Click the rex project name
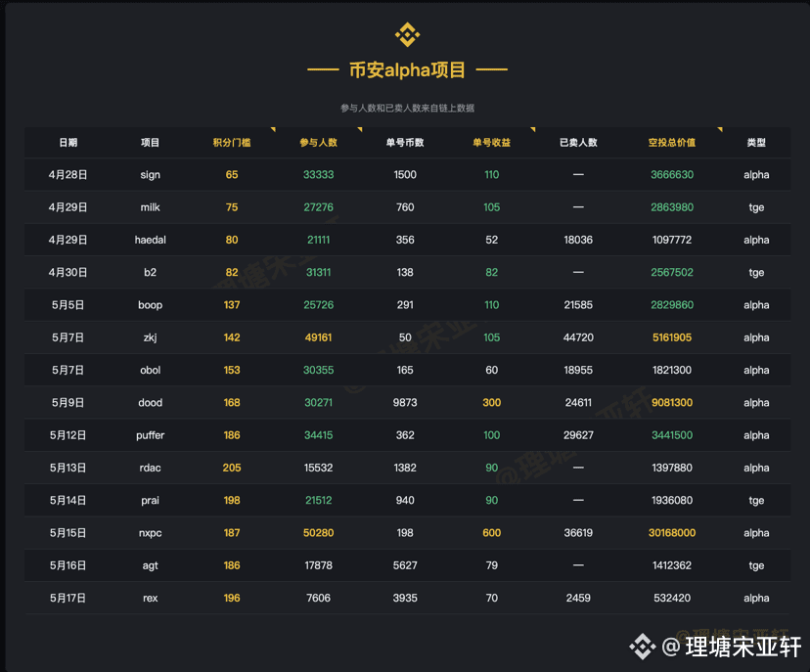The width and height of the screenshot is (810, 672). (151, 598)
